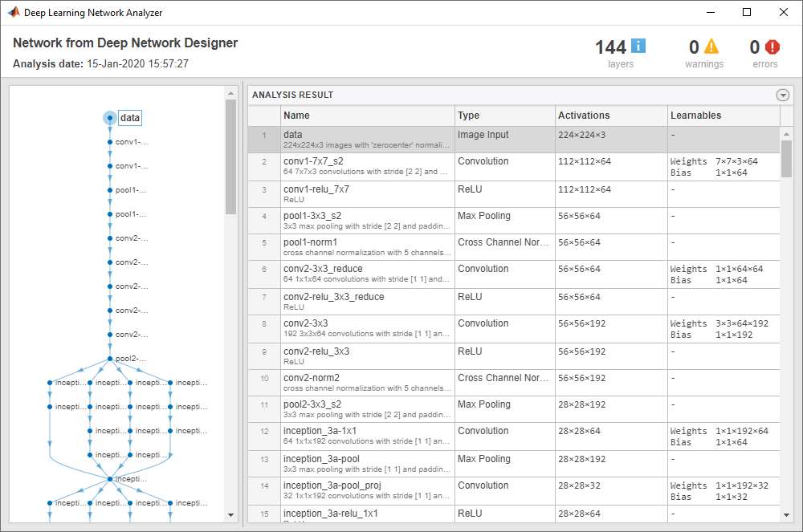The width and height of the screenshot is (803, 532).
Task: Click the graph pane scrollbar thumb
Action: coord(230,156)
